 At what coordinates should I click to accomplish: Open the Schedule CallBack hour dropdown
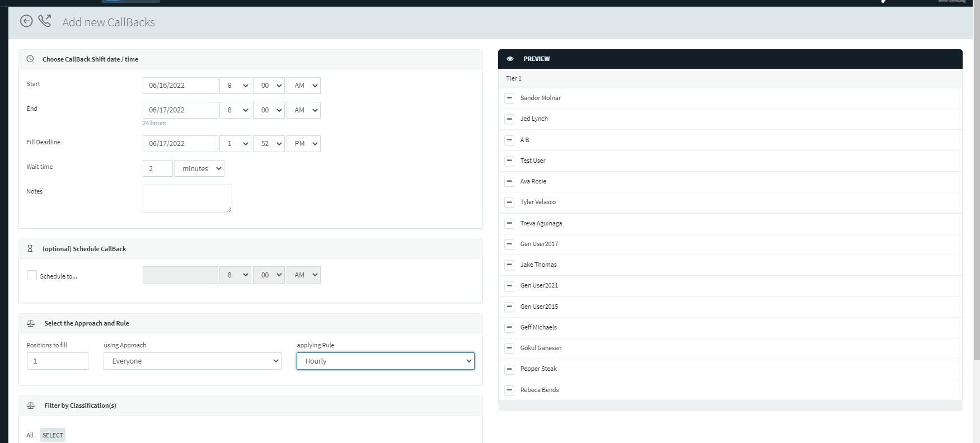[x=235, y=275]
